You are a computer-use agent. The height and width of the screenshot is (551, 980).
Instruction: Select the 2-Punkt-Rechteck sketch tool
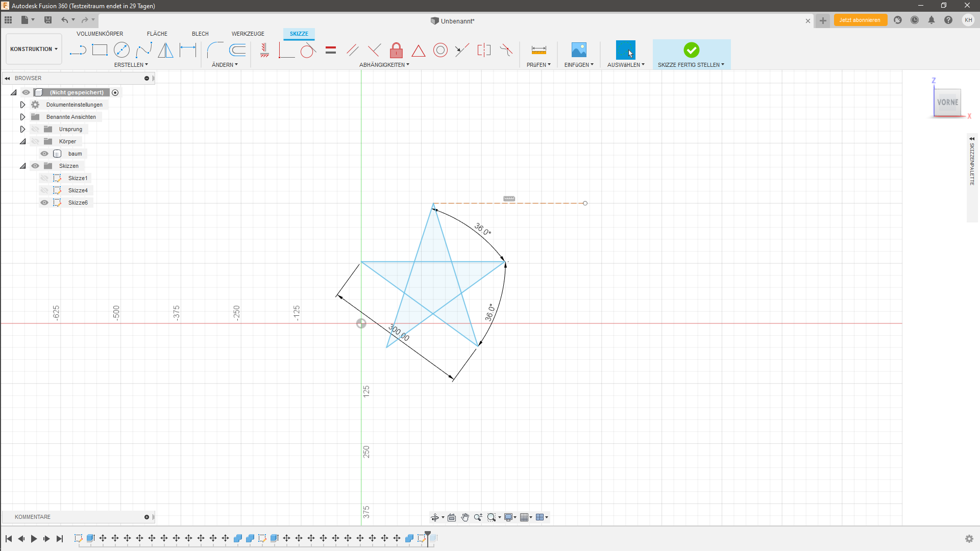pyautogui.click(x=100, y=50)
